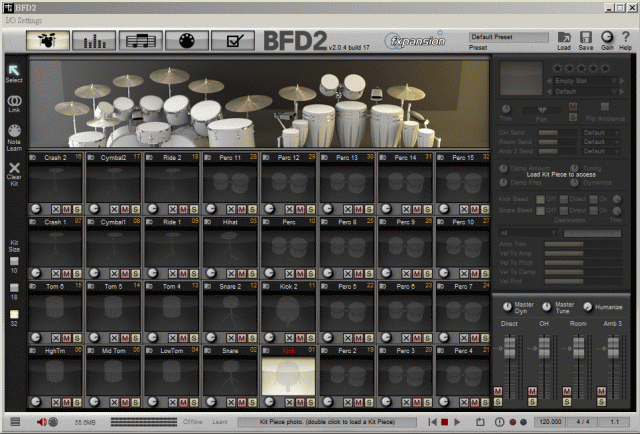
Task: Open the Kit page drum icon tab
Action: click(x=48, y=41)
